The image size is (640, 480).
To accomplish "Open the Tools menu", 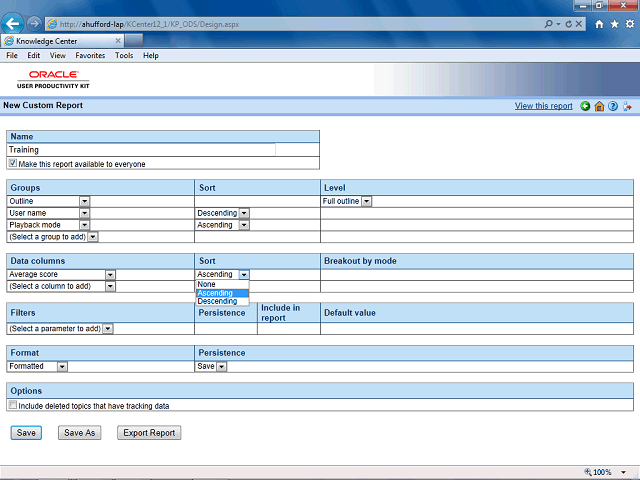I will pos(124,56).
